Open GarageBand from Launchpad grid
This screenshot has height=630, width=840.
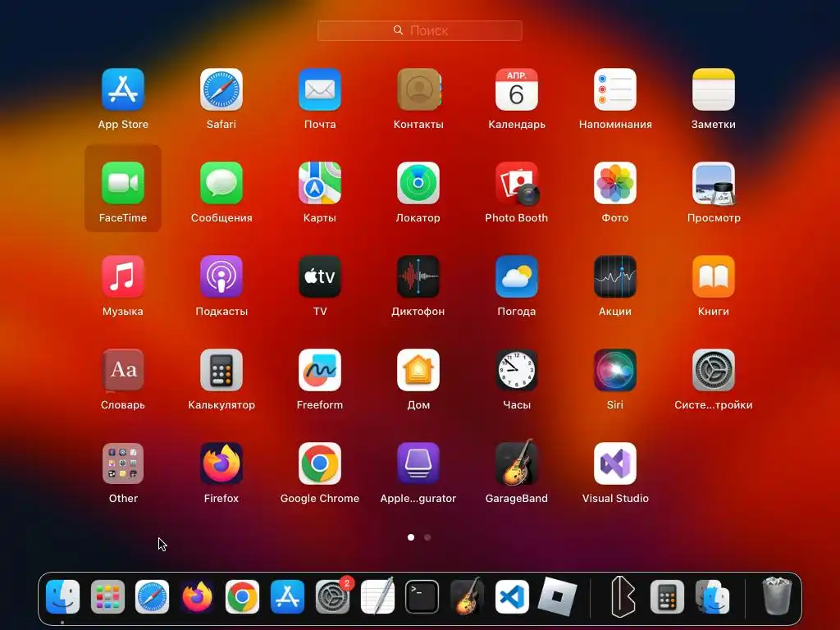click(517, 463)
